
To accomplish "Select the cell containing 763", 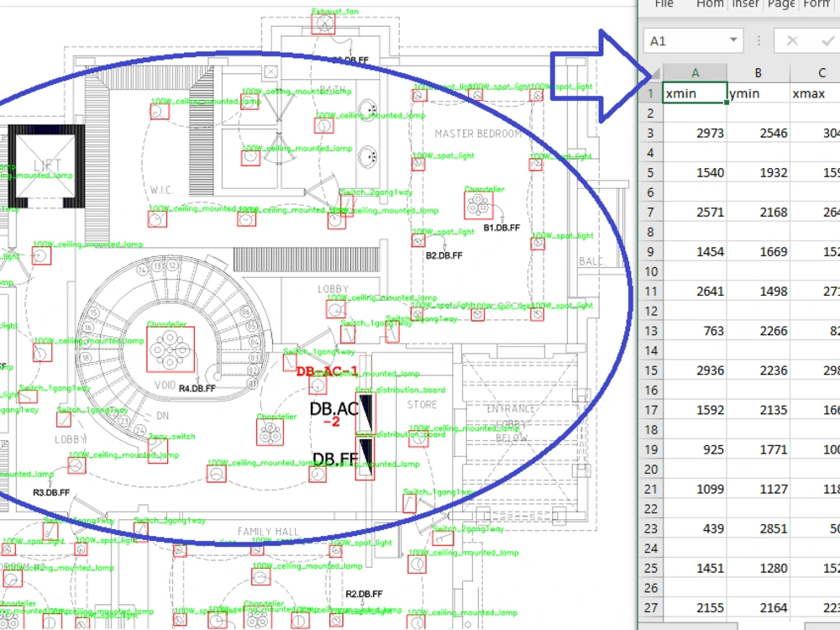I will point(695,330).
